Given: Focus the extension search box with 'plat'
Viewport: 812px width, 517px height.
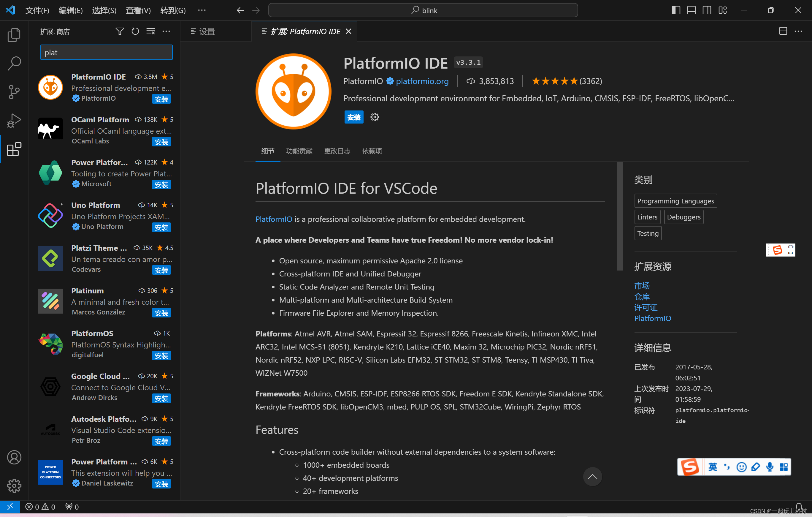Looking at the screenshot, I should pos(106,52).
